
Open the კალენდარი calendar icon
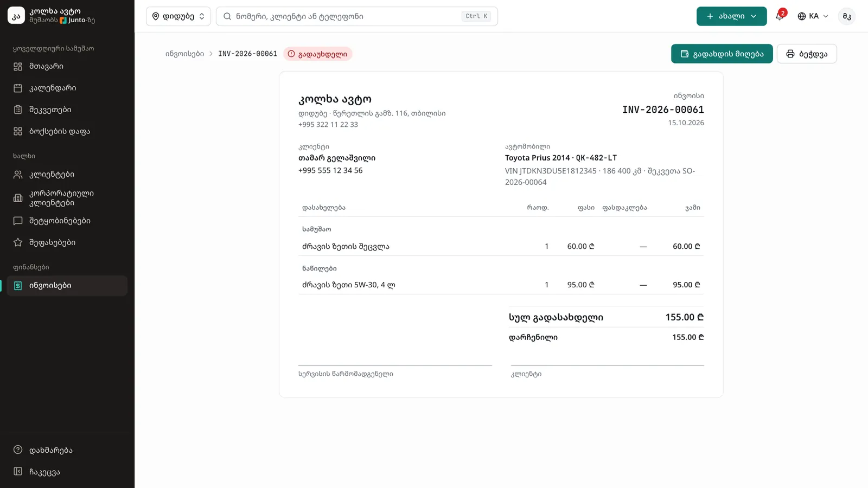18,88
